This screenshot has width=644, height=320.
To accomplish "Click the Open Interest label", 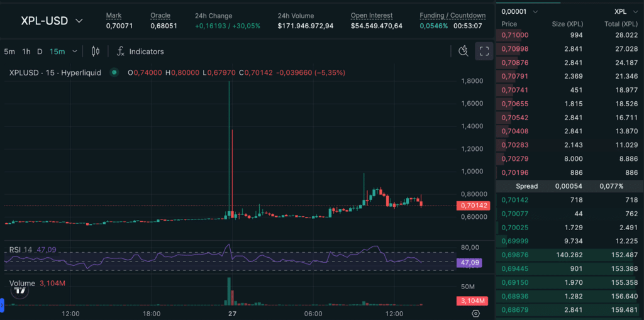I will click(x=372, y=16).
